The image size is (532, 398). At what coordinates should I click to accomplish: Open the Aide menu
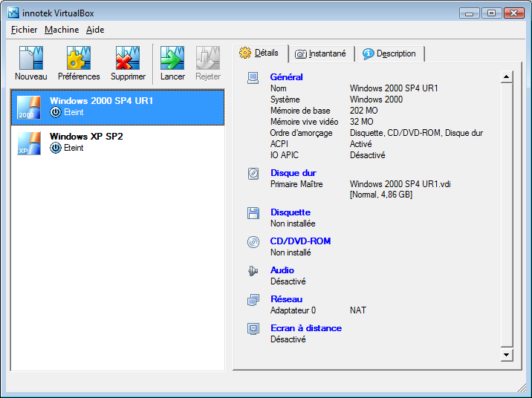point(95,30)
